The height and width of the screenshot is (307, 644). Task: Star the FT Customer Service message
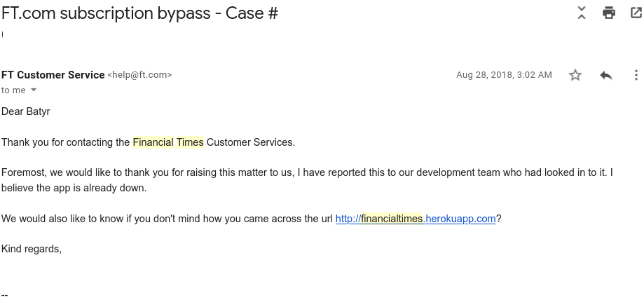(575, 75)
